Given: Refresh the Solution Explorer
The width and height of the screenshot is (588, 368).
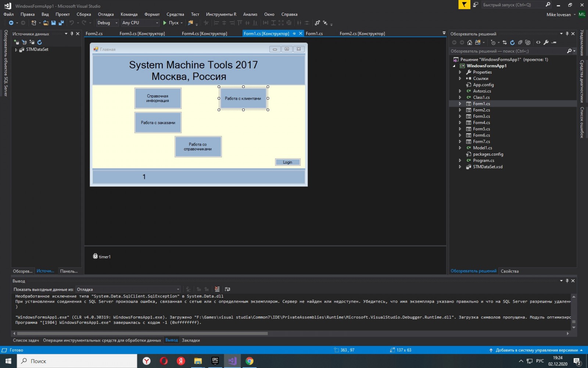Looking at the screenshot, I should click(x=512, y=42).
